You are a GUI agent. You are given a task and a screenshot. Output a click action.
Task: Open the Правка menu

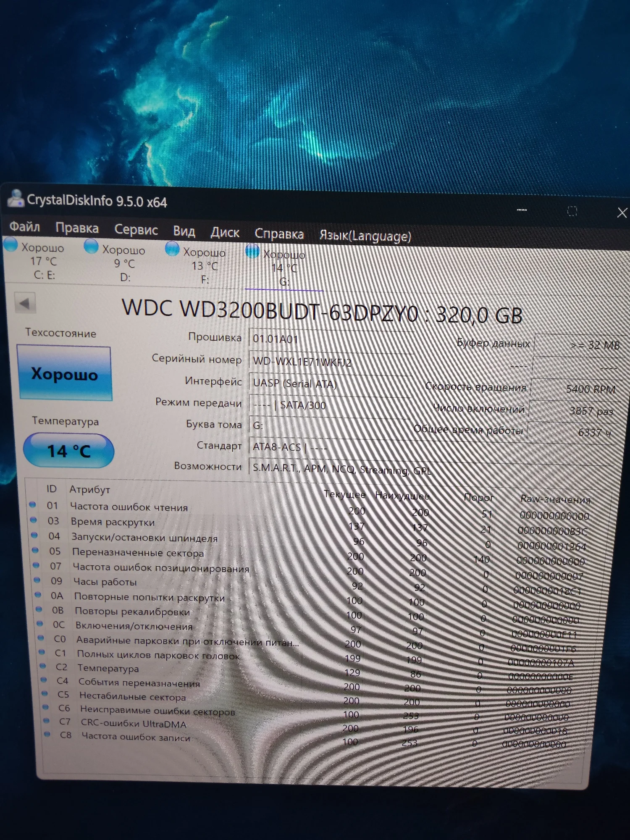(77, 228)
